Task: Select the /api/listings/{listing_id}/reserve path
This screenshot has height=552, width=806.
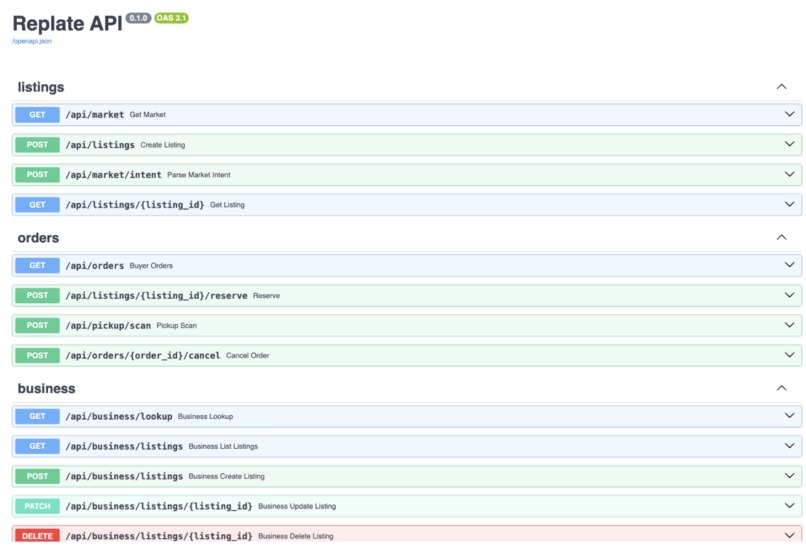Action: coord(156,296)
